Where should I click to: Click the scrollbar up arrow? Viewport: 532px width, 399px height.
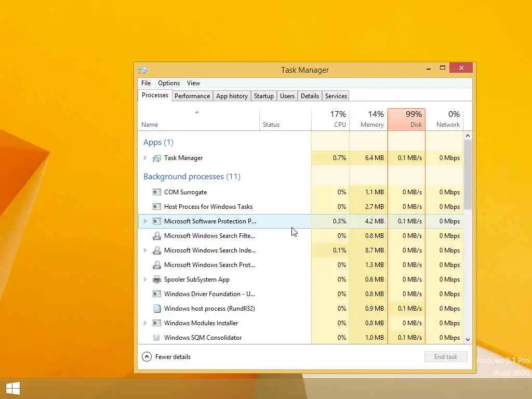(468, 136)
